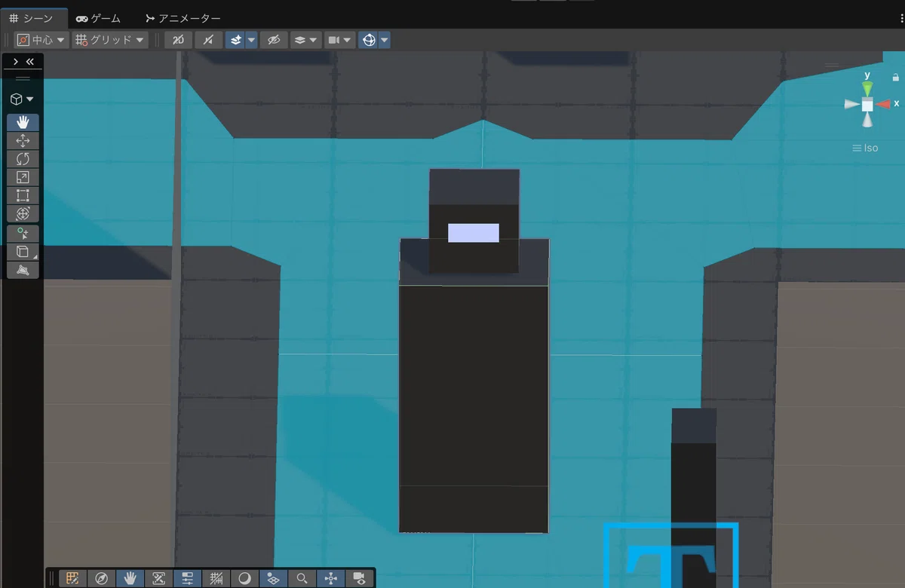
Task: Open the gizmos dropdown arrow
Action: tap(385, 40)
